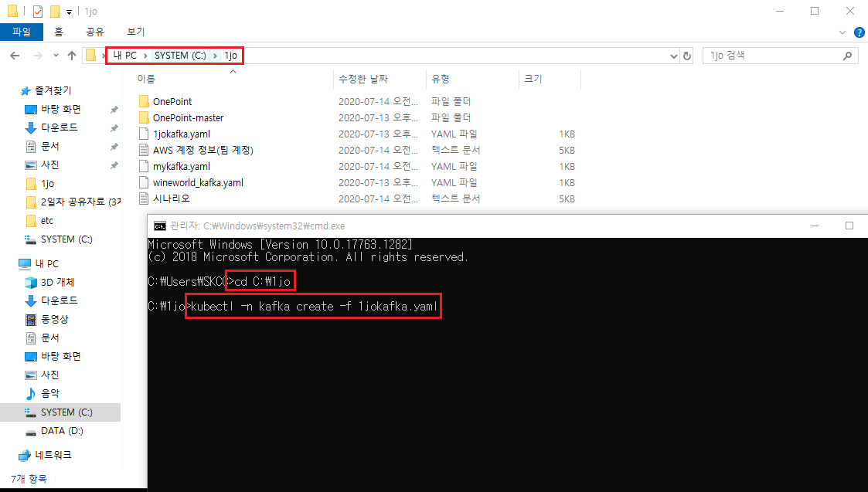Go forward with the right arrow button
The image size is (868, 492).
38,56
